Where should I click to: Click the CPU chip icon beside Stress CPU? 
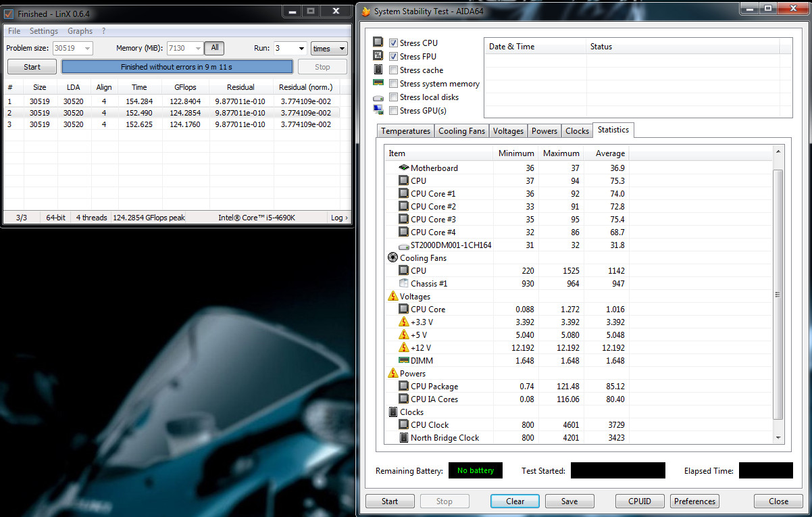click(x=378, y=43)
